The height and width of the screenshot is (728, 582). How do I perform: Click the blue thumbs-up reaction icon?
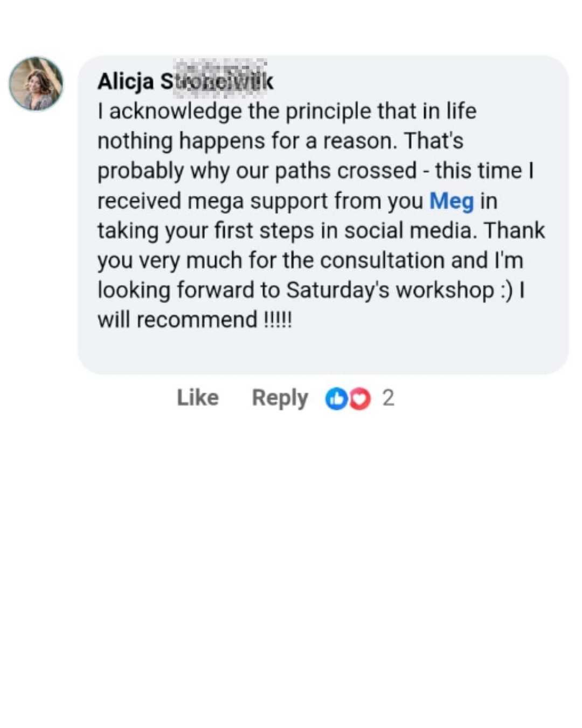point(336,399)
